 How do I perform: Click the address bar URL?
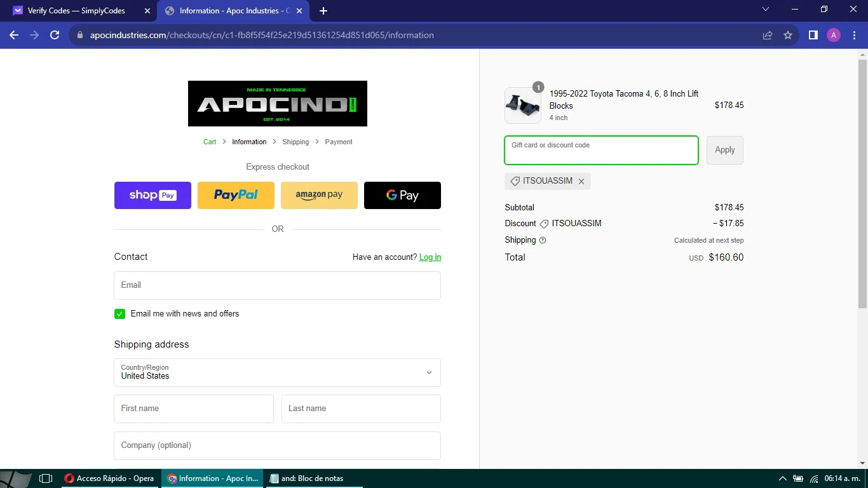pyautogui.click(x=262, y=36)
